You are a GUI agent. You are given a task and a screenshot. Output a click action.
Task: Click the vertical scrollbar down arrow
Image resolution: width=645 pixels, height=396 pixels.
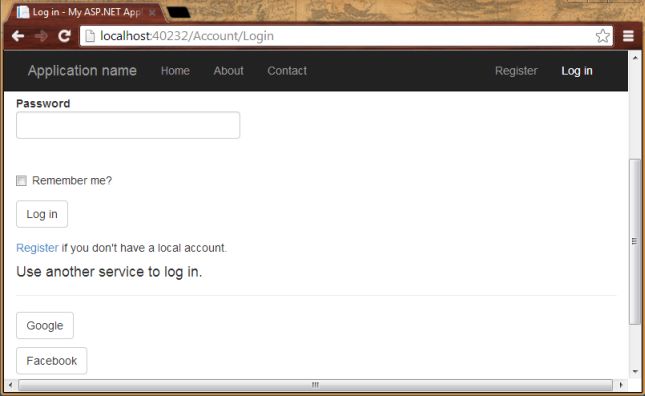(x=635, y=372)
